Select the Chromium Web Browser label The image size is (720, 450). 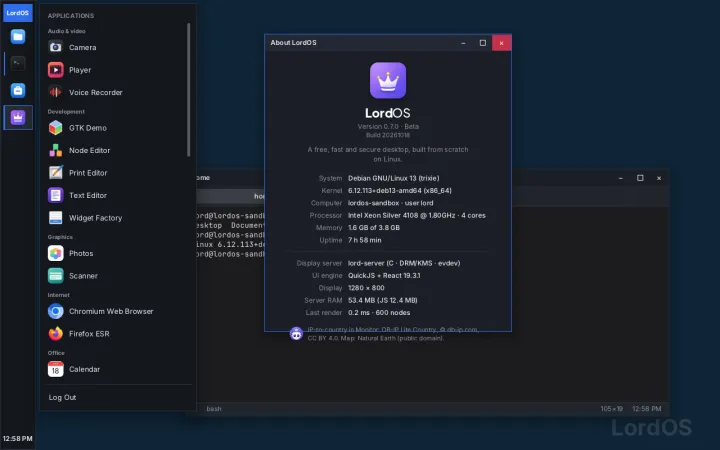(111, 311)
